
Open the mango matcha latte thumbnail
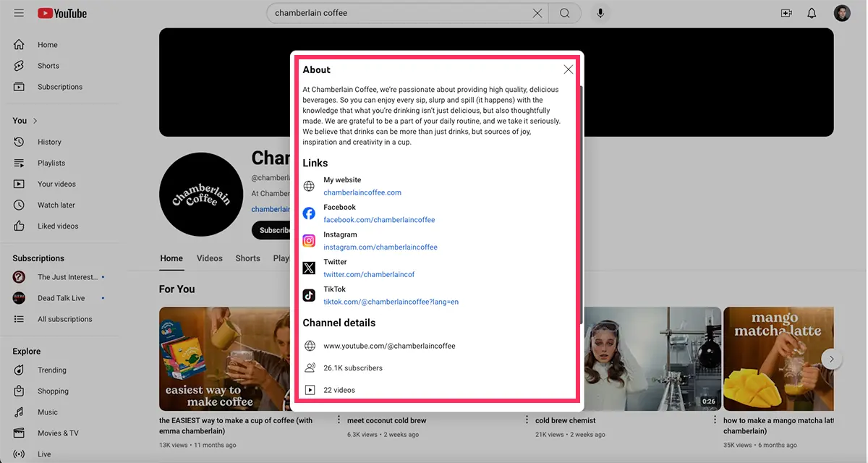778,358
